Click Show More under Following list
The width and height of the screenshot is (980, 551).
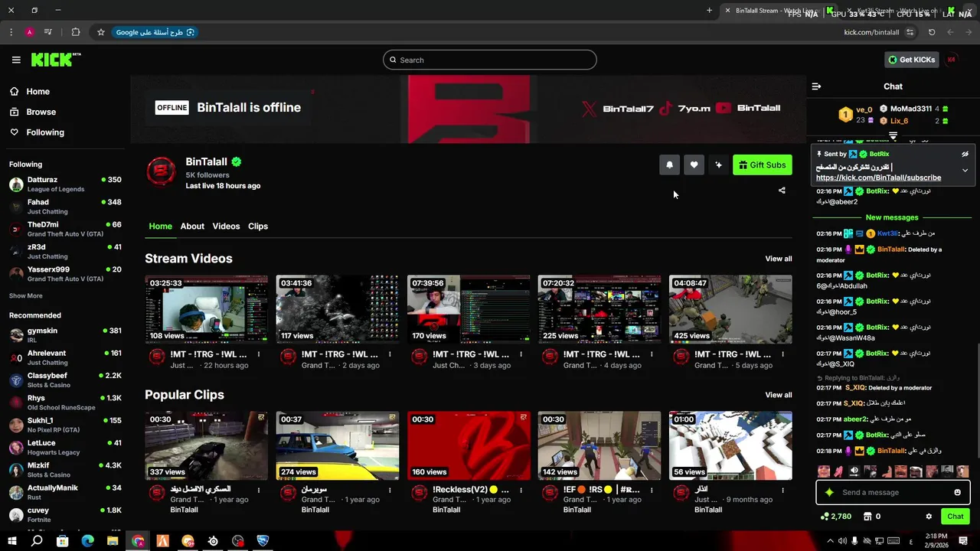point(26,295)
